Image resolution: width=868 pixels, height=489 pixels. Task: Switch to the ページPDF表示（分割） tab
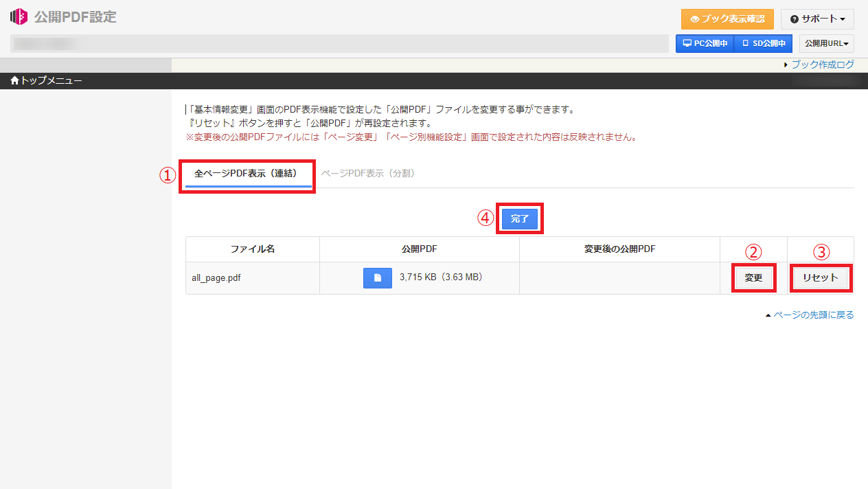tap(367, 174)
